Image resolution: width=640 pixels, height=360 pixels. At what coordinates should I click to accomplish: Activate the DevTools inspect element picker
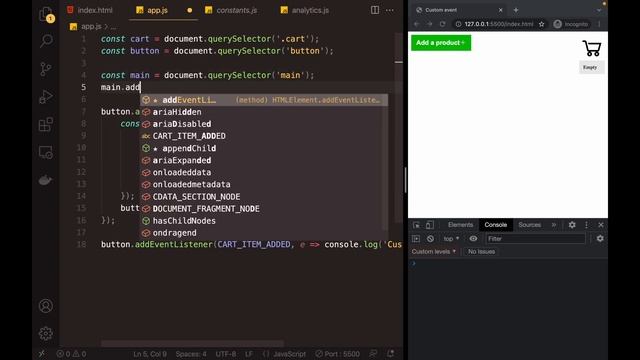pyautogui.click(x=416, y=225)
